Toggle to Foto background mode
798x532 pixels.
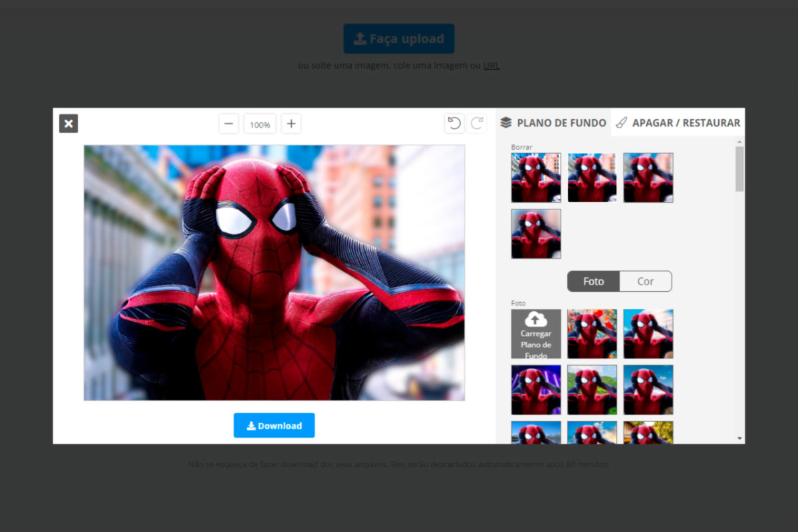click(593, 281)
